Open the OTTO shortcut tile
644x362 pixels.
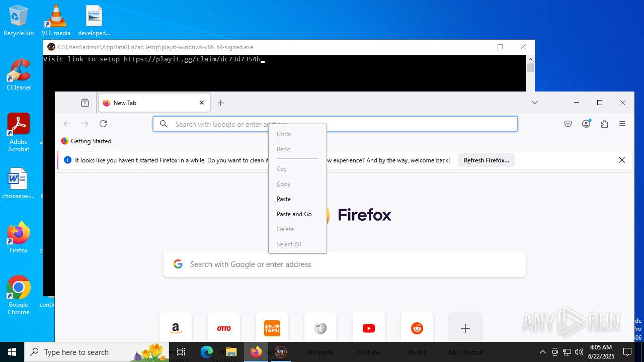pyautogui.click(x=224, y=328)
